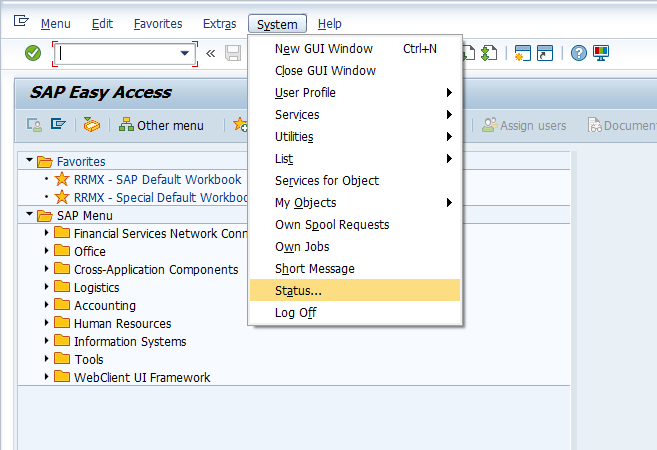The image size is (657, 450).
Task: Click the green Enter checkmark icon
Action: coord(33,53)
